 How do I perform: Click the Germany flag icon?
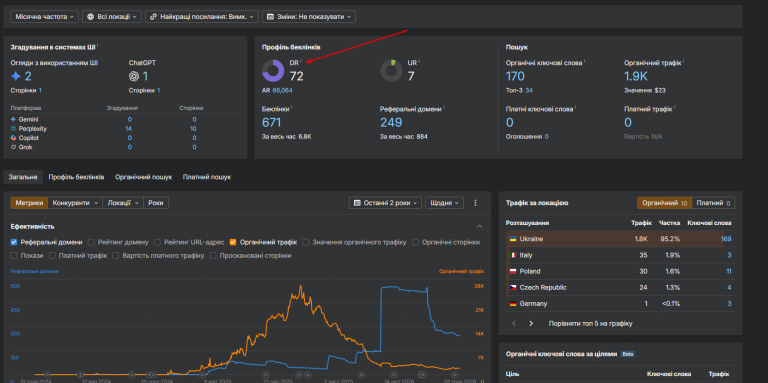coord(513,304)
